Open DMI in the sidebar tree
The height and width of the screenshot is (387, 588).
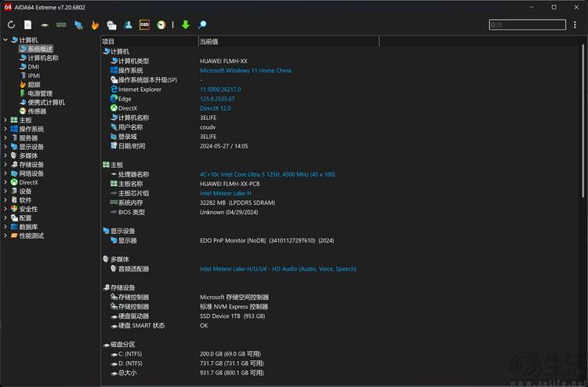coord(29,67)
